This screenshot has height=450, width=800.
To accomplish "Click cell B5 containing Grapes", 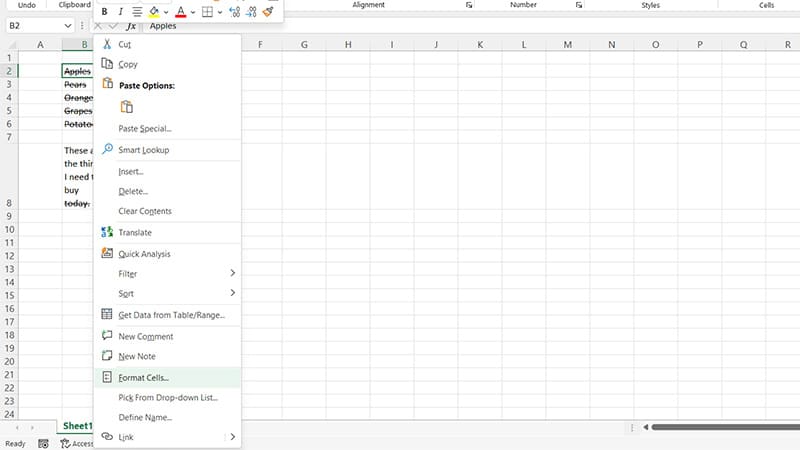I will (78, 111).
